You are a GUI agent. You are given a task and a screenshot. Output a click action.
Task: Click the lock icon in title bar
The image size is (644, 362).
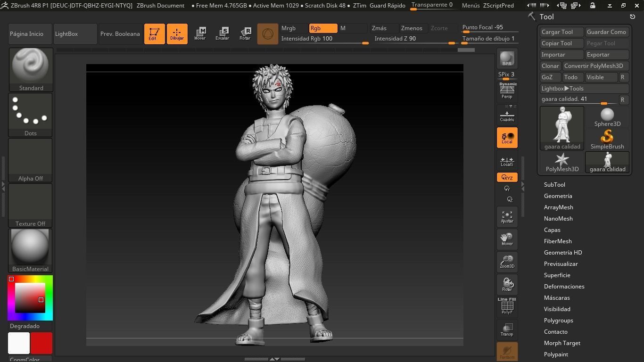pos(593,6)
